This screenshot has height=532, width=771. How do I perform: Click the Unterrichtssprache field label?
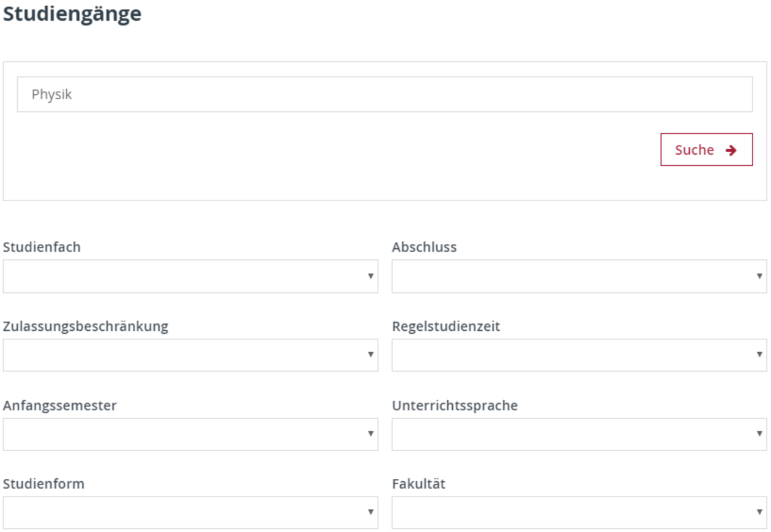[x=455, y=405]
